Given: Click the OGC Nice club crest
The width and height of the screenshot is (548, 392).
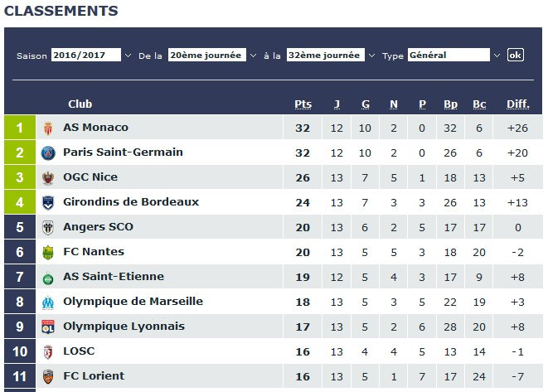Looking at the screenshot, I should point(47,177).
